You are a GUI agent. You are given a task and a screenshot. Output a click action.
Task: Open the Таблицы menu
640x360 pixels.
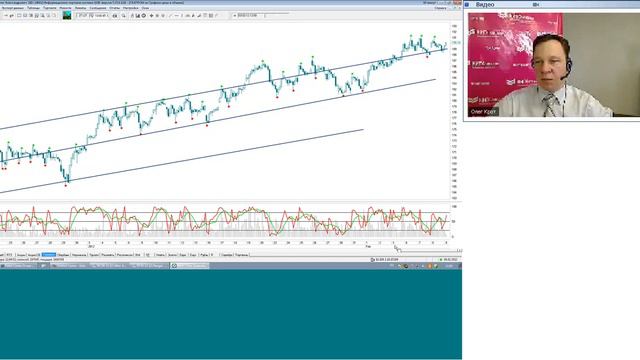[x=33, y=8]
